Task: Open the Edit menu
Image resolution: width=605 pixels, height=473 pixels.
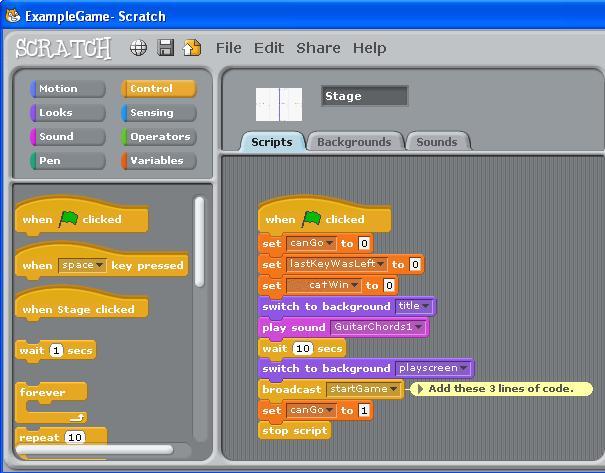Action: pyautogui.click(x=269, y=48)
